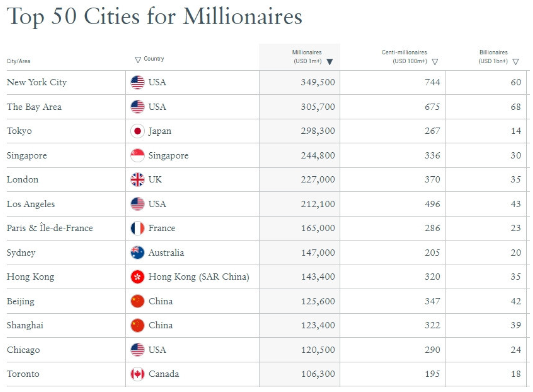Sort by Millionaires using the filled arrow
The width and height of the screenshot is (533, 392).
(330, 62)
